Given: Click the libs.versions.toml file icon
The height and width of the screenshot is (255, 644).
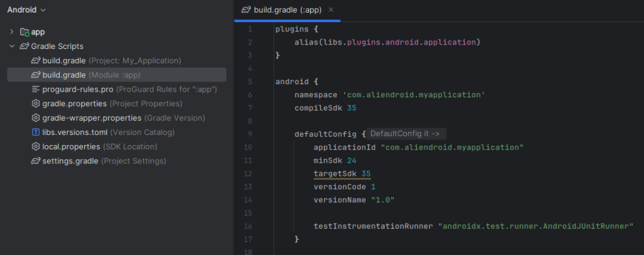Looking at the screenshot, I should [36, 133].
